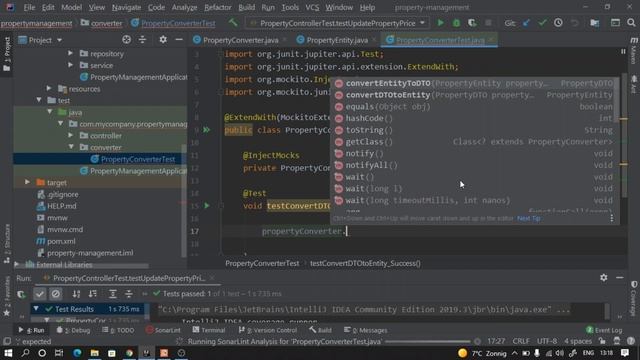Open SonarLint tool window
The image size is (640, 360).
click(x=163, y=330)
